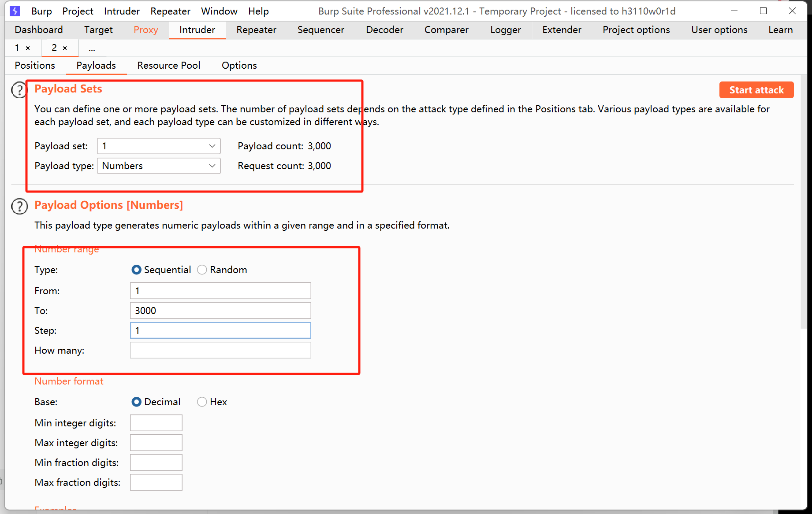
Task: Click the Payload count 3,000 value
Action: [x=319, y=146]
